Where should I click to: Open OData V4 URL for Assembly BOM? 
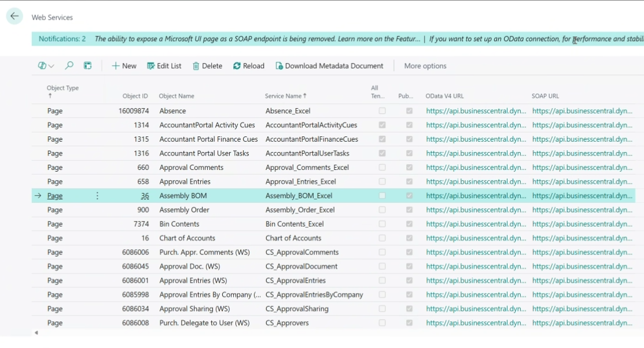476,196
